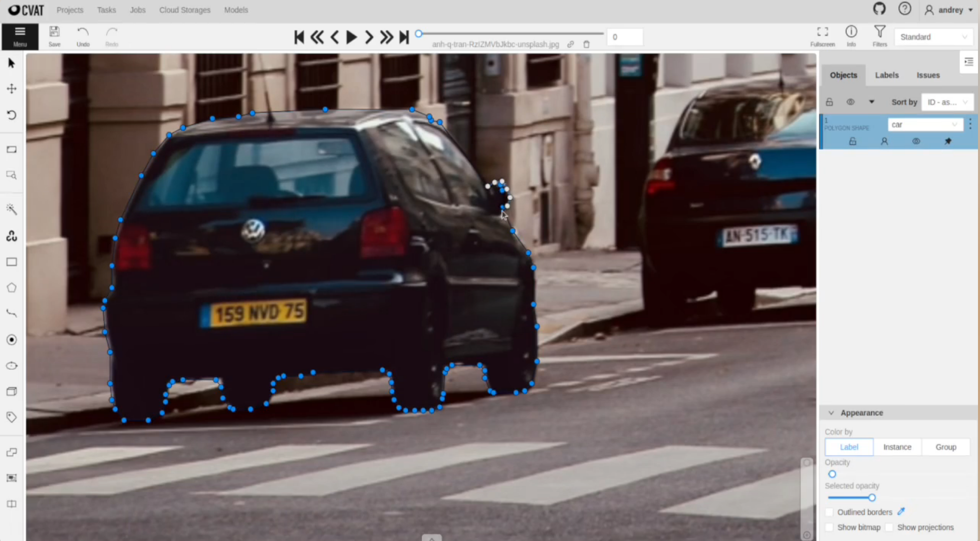Viewport: 980px width, 541px height.
Task: Collapse the Appearance section
Action: pyautogui.click(x=831, y=413)
